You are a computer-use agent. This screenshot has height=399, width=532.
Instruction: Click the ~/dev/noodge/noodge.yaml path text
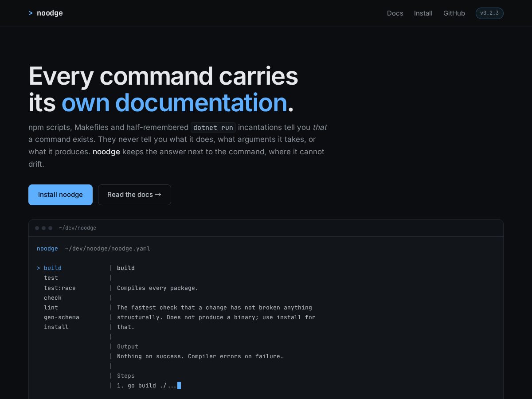tap(108, 249)
